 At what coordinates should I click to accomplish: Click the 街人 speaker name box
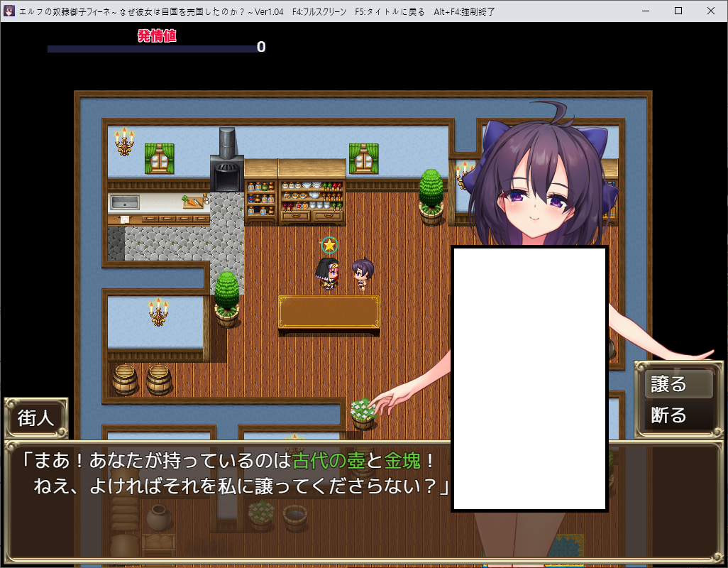[x=36, y=417]
